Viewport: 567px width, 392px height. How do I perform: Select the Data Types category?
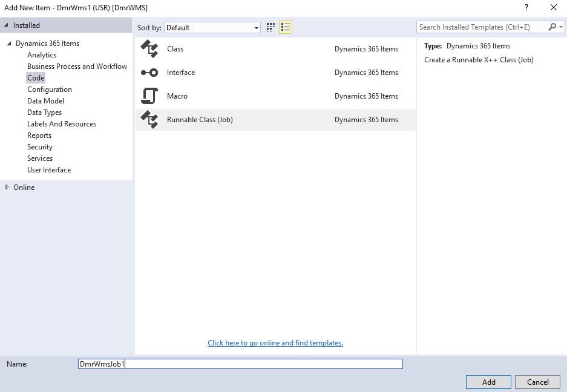pyautogui.click(x=45, y=113)
